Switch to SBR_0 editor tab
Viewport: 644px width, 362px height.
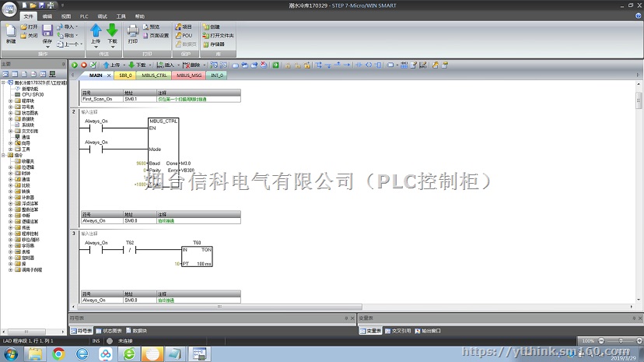coord(125,76)
